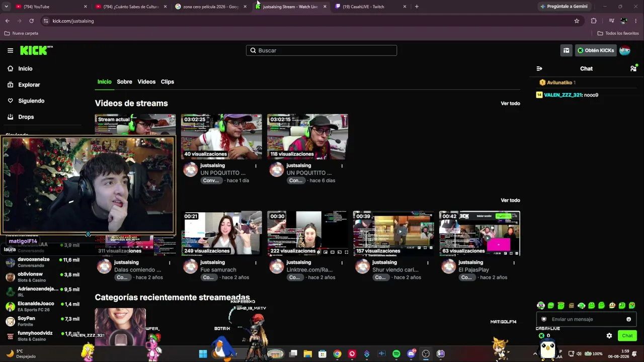Reload the Kick page

tap(31, 21)
